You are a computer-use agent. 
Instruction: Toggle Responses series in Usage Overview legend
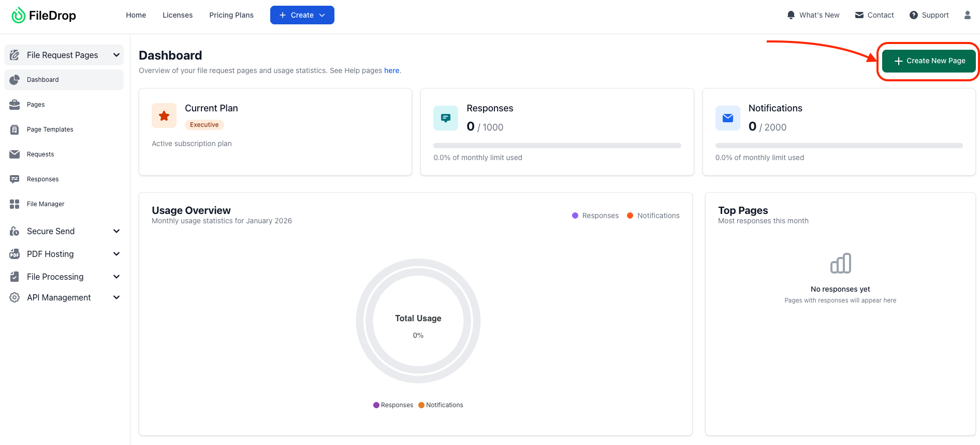(x=595, y=216)
